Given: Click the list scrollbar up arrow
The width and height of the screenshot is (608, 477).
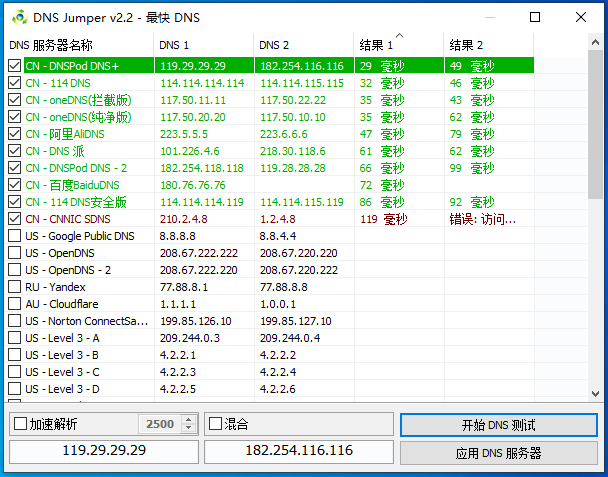Looking at the screenshot, I should coord(596,42).
